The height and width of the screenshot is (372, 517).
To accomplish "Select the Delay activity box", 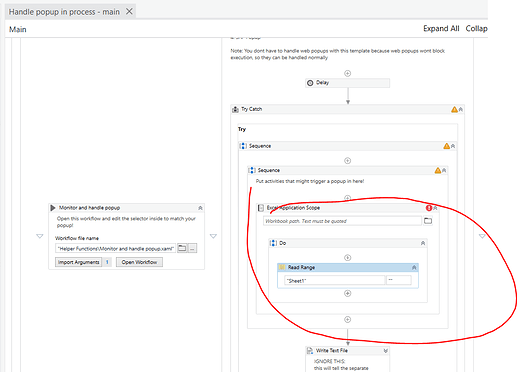I will click(x=347, y=83).
